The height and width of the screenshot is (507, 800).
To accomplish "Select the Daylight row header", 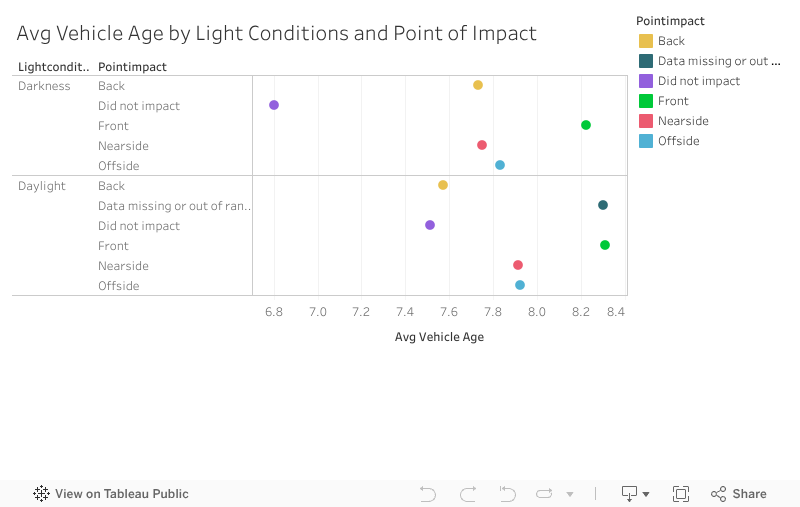I will (42, 186).
